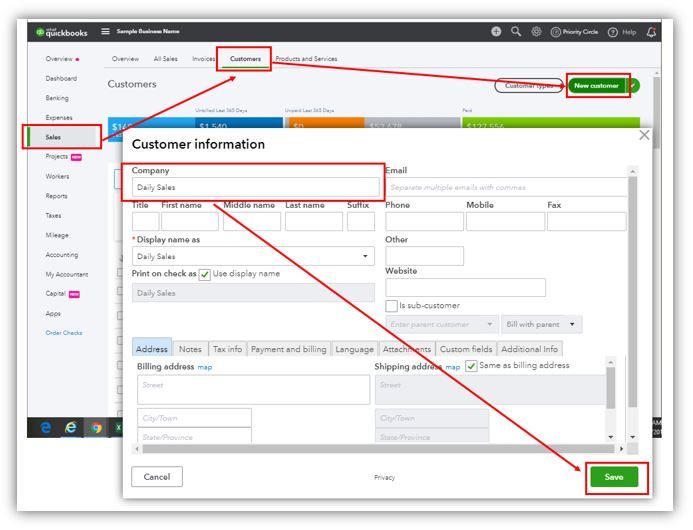The width and height of the screenshot is (693, 530).
Task: Open Reports in the left sidebar
Action: click(57, 196)
